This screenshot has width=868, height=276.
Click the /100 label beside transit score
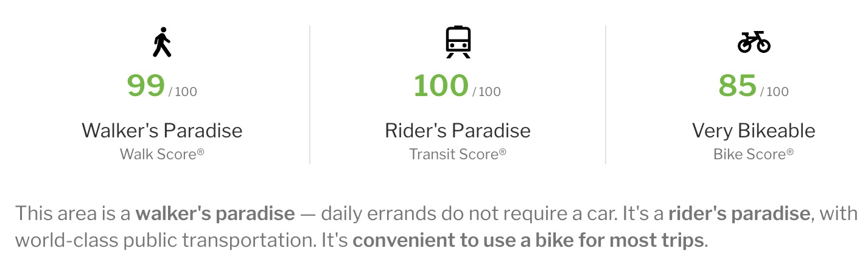click(x=486, y=92)
